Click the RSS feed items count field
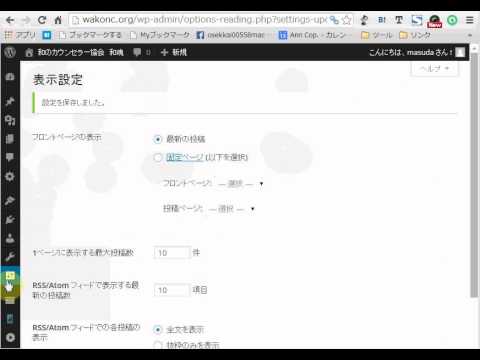Screen dimensions: 480x360 coord(172,290)
